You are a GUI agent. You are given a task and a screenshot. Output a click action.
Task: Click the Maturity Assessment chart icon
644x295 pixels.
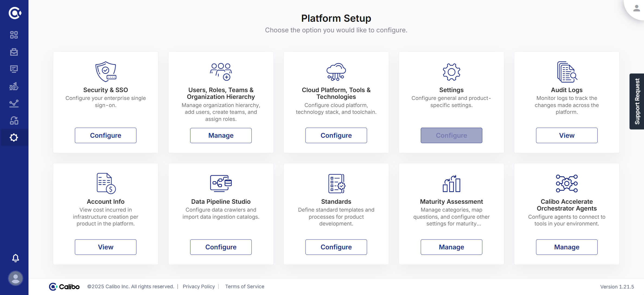(x=451, y=183)
